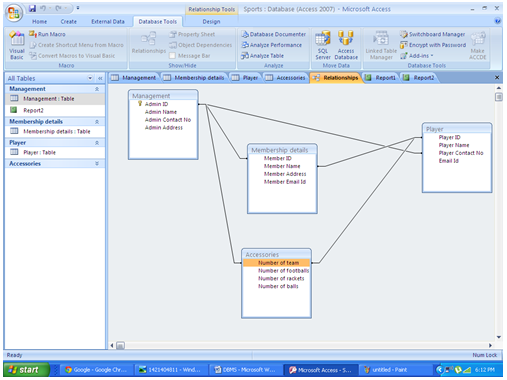Screen dimensions: 507x380
Task: Switch to DBMS Microsoft Word taskbar button
Action: tap(245, 370)
